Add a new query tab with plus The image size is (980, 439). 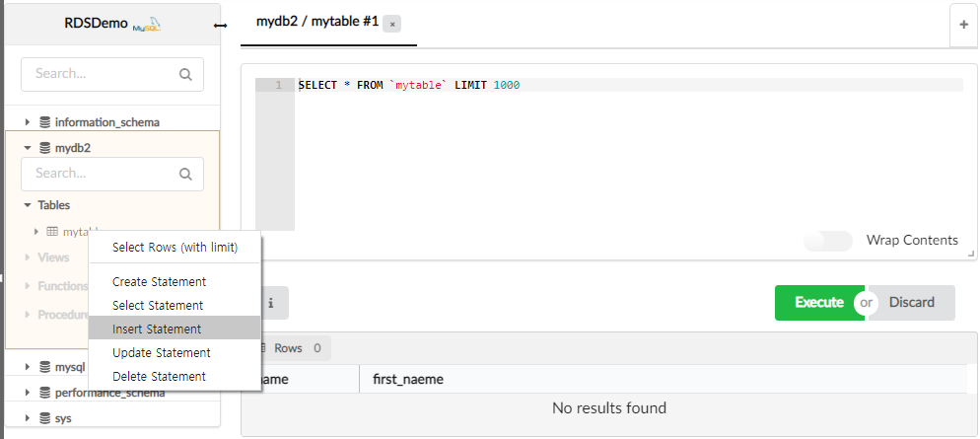[x=963, y=25]
